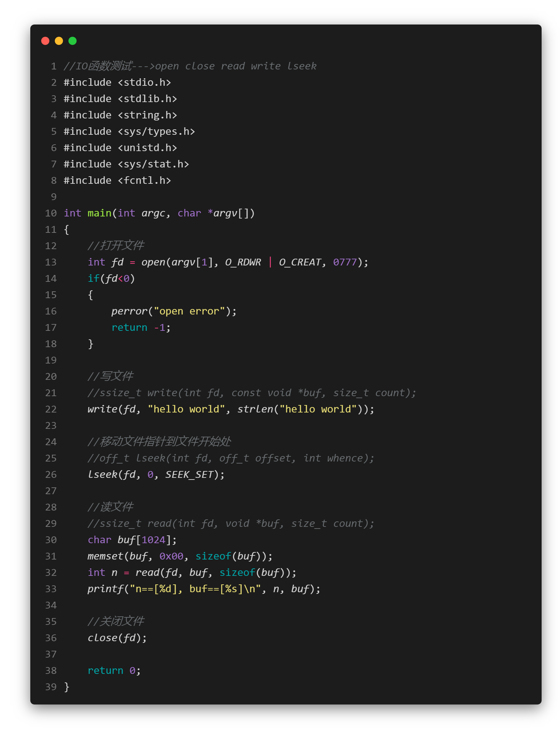The width and height of the screenshot is (560, 729).
Task: Click the '//写文件' comment on line 20
Action: coord(111,376)
